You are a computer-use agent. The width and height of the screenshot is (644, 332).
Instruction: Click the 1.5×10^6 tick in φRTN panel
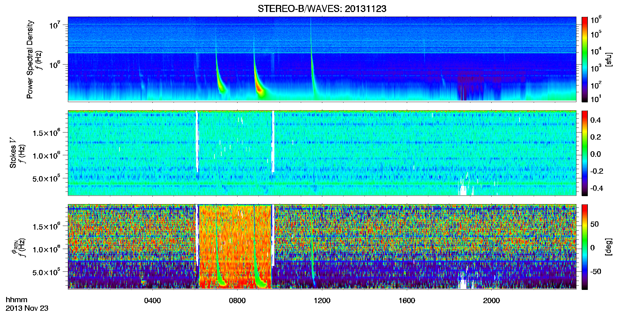46,227
